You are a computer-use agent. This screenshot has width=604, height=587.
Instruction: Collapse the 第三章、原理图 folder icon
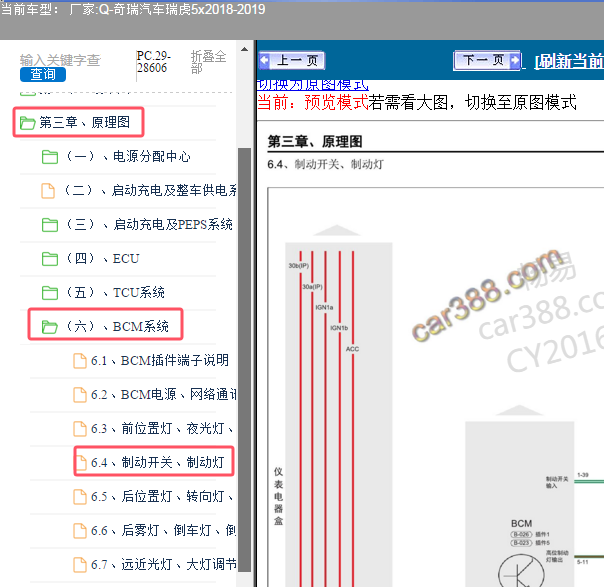(27, 123)
